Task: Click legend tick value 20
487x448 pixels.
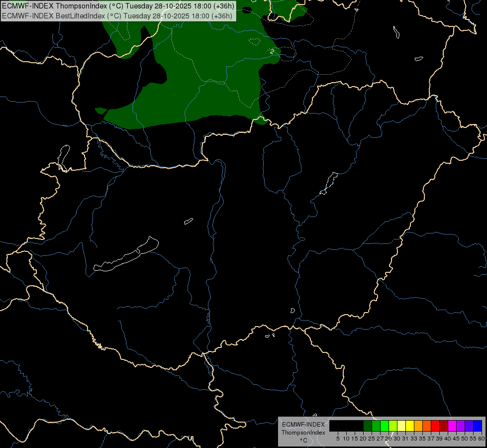Action: 363,439
